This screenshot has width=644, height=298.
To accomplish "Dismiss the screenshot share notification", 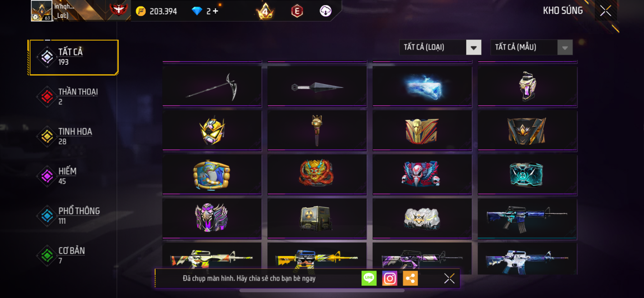I will pos(449,278).
